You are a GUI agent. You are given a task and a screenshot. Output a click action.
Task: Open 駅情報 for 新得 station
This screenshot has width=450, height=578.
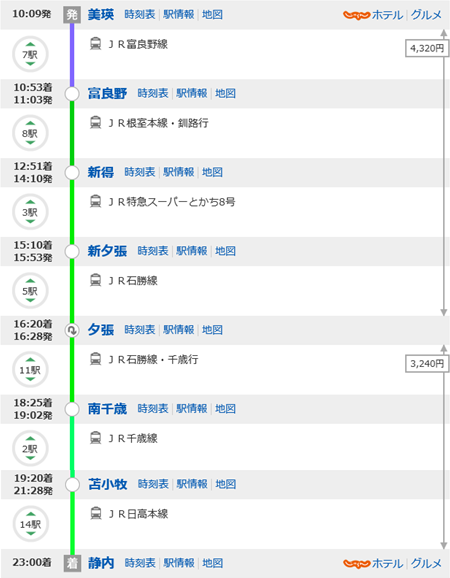179,172
